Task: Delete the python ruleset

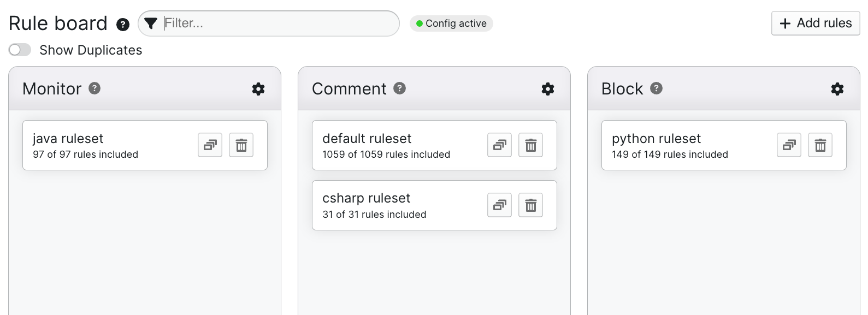Action: click(820, 145)
